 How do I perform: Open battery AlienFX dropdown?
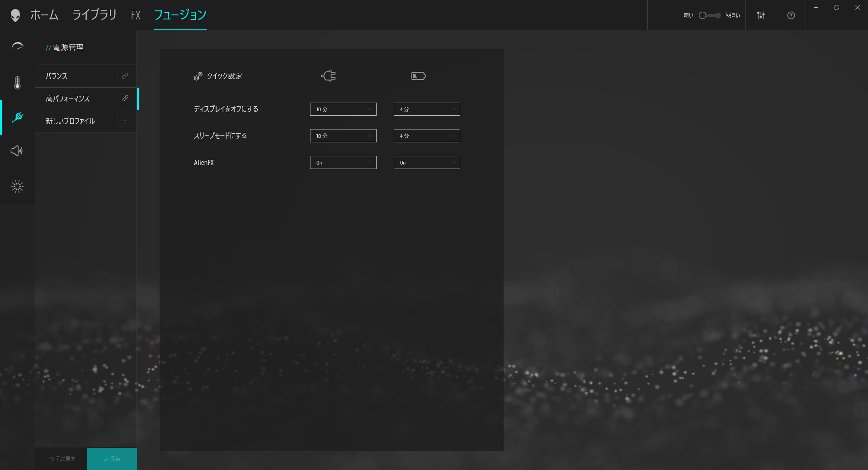coord(427,163)
